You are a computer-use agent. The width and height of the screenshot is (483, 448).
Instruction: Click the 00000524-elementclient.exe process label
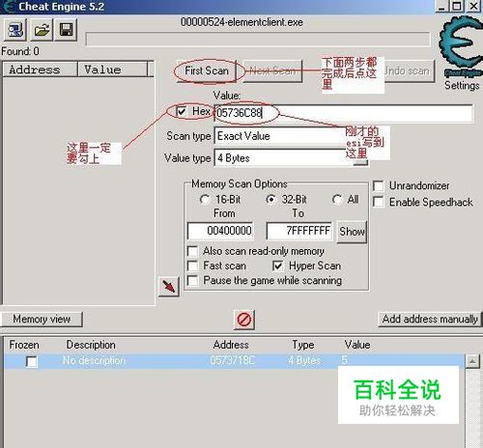coord(241,22)
